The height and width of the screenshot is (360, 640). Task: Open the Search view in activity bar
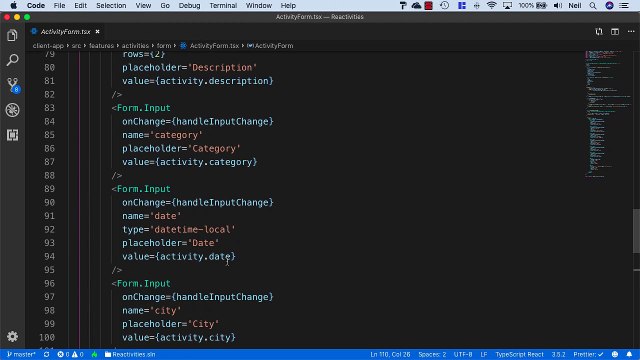coord(12,60)
